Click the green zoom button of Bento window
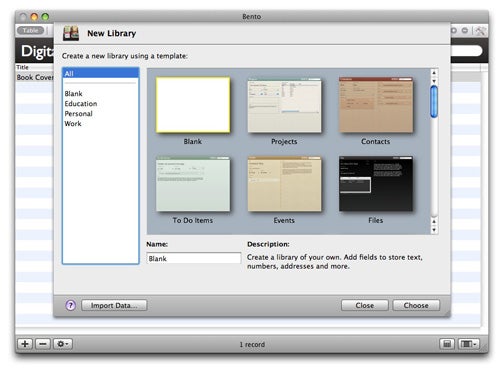Image resolution: width=500 pixels, height=370 pixels. tap(45, 16)
